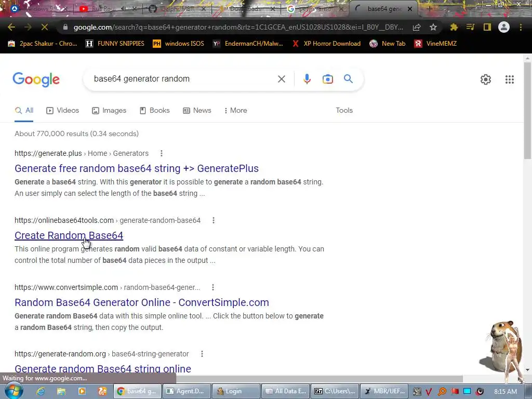This screenshot has height=399, width=532.
Task: Open the Agent.D... taskbar window
Action: pyautogui.click(x=187, y=391)
